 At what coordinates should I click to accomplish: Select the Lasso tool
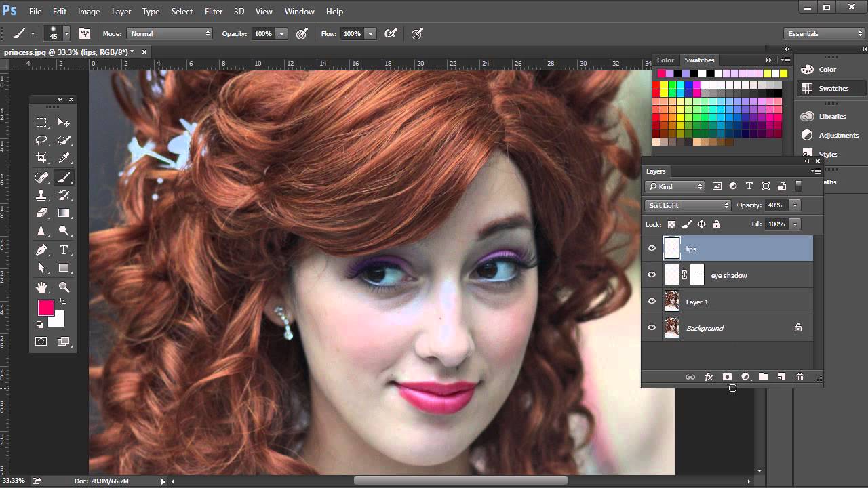(42, 140)
